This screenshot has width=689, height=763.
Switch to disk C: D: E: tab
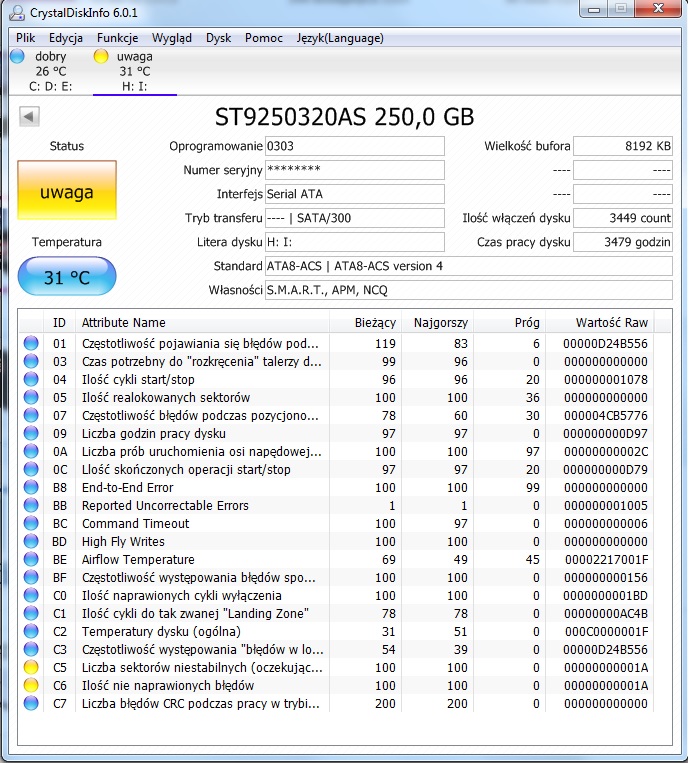coord(51,72)
